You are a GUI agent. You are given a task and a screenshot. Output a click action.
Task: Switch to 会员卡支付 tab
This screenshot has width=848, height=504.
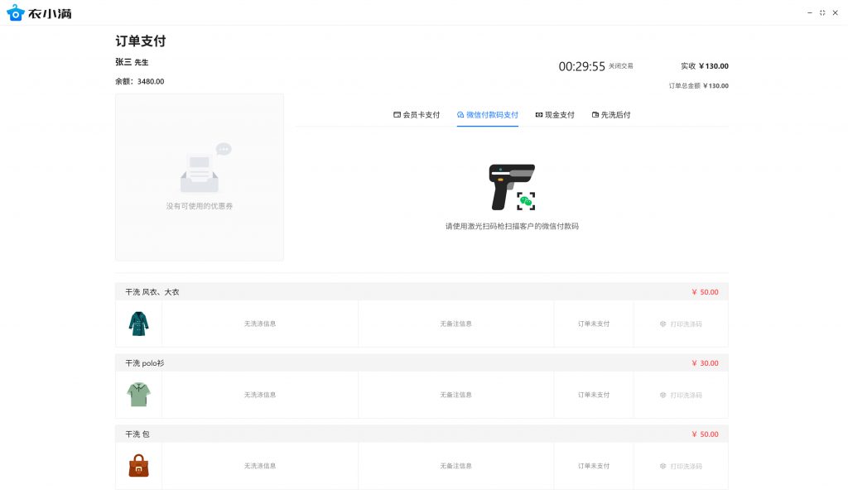point(417,115)
